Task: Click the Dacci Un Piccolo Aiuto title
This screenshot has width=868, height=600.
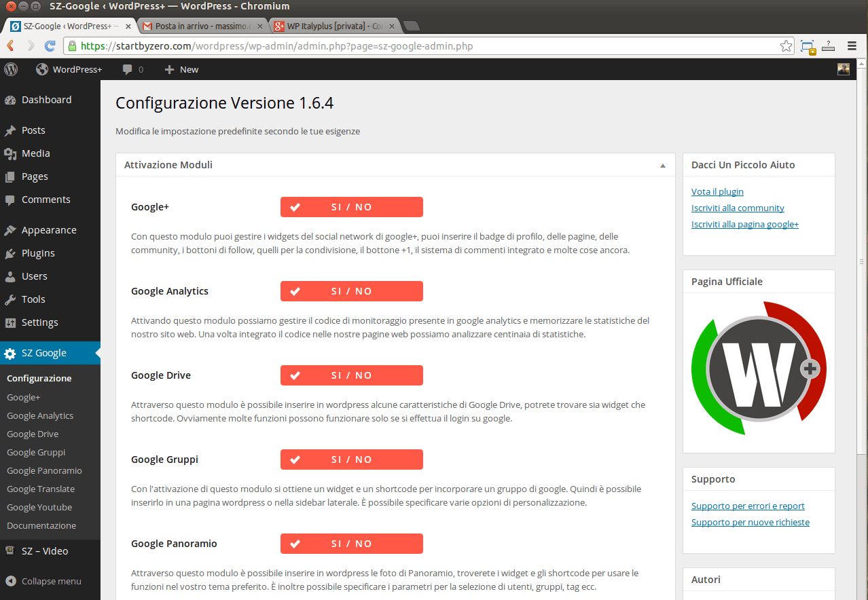Action: 743,165
